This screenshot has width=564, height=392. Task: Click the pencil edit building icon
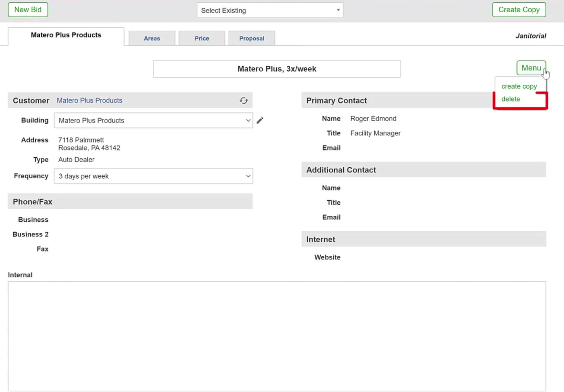click(260, 121)
